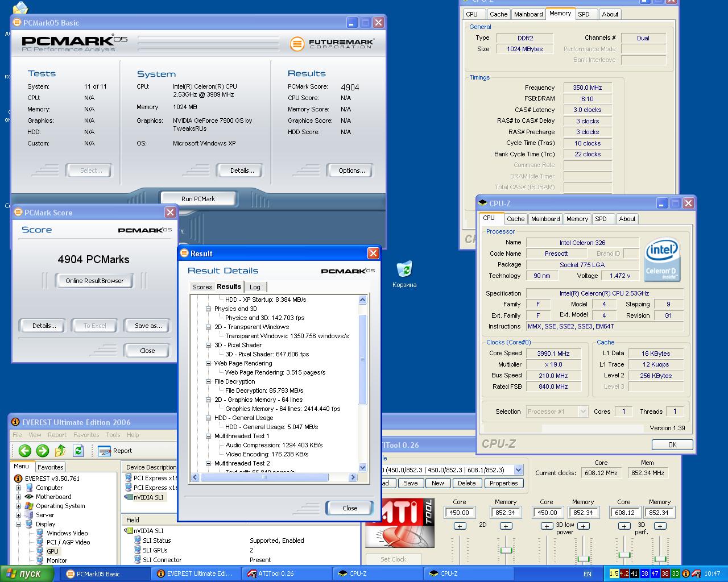Expand the Server node in EVEREST
The width and height of the screenshot is (728, 582).
[x=18, y=515]
